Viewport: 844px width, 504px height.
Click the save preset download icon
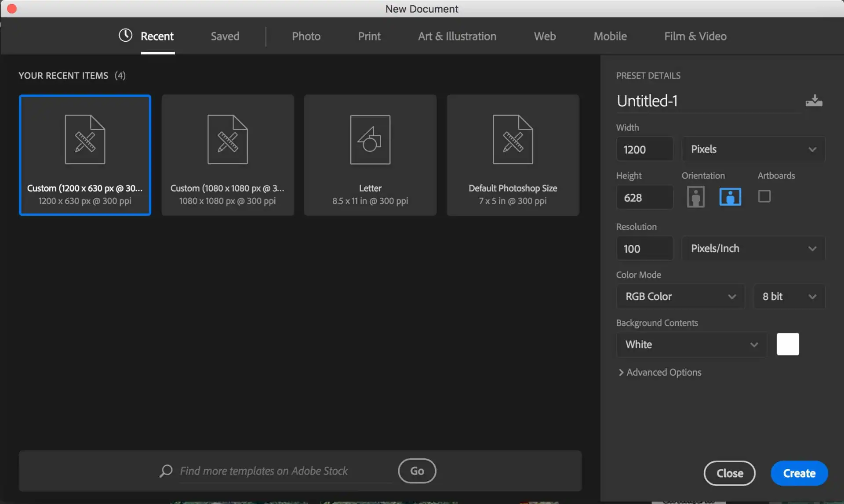pyautogui.click(x=814, y=101)
